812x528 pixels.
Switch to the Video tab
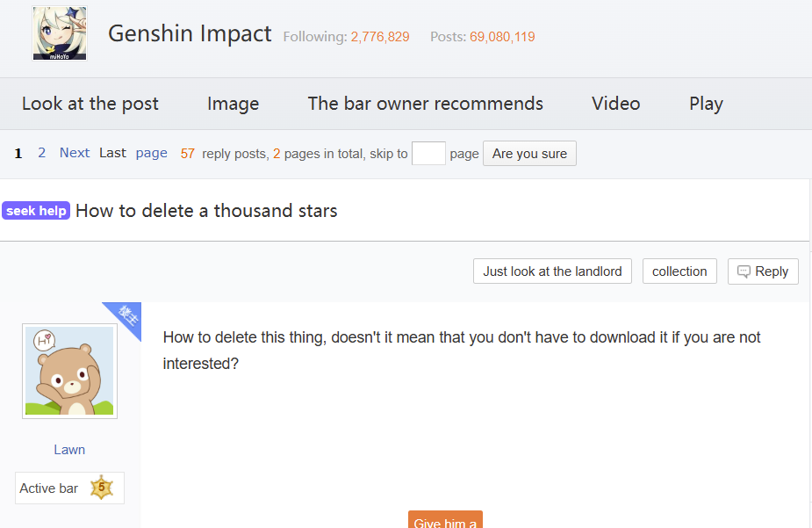point(615,104)
